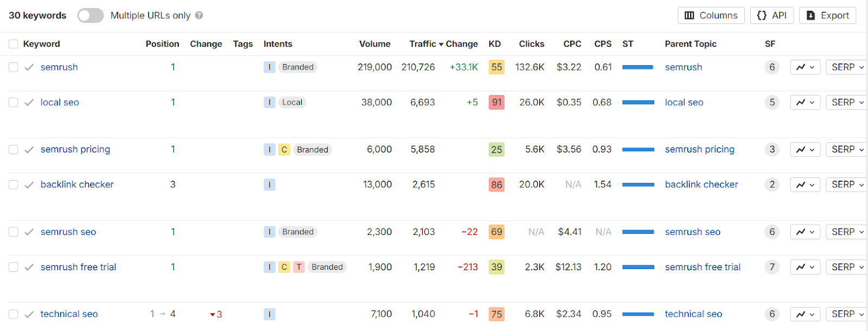Check the select-all checkbox in the header
Viewport: 868px width, 331px height.
click(x=13, y=44)
